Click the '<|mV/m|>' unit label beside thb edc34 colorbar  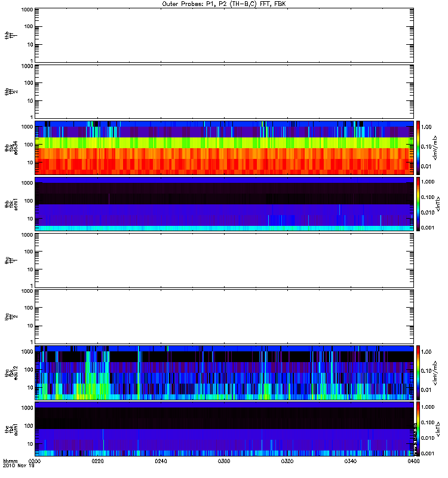point(435,148)
